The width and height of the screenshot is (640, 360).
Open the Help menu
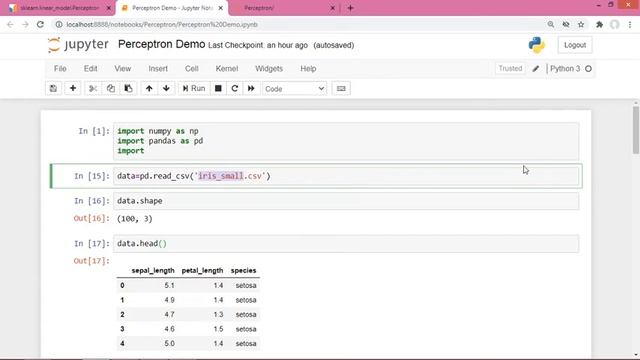[x=308, y=69]
